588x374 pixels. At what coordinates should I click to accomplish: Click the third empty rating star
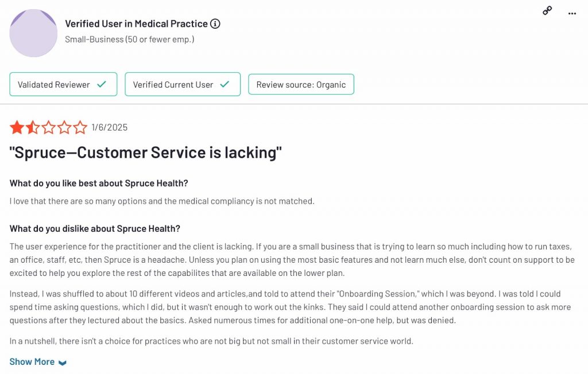tap(49, 127)
